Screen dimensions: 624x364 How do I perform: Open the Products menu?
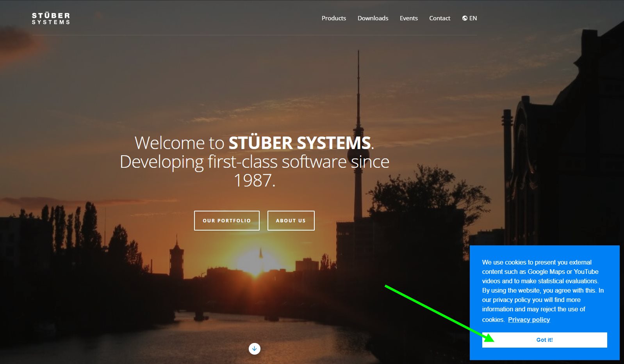pos(333,18)
